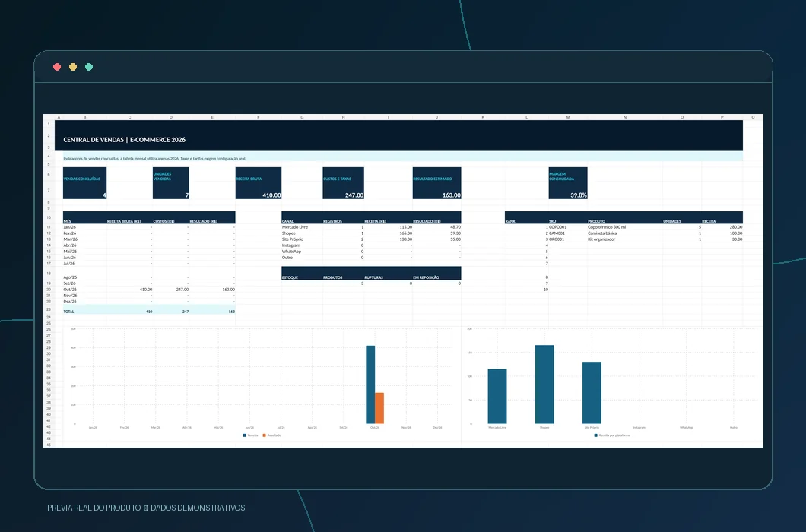This screenshot has width=806, height=532.
Task: Select the TOTAL row label
Action: coord(69,312)
